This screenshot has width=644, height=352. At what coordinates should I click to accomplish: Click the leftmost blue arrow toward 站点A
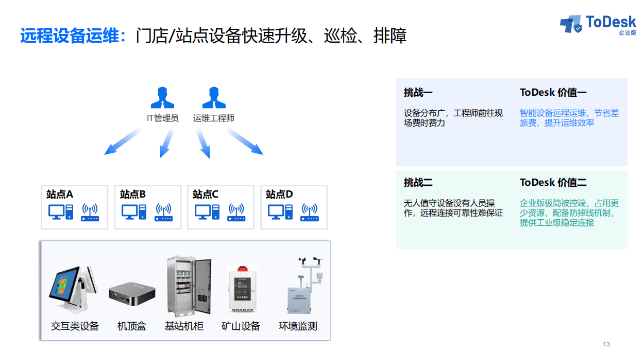point(122,142)
